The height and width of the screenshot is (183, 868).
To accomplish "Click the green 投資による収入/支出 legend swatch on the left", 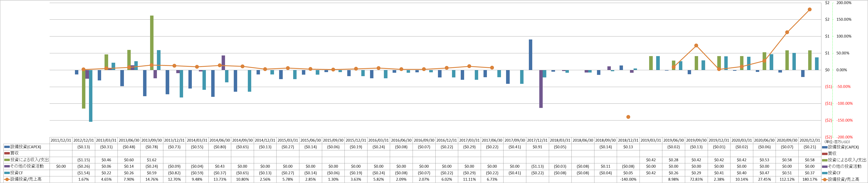I will tap(7, 160).
